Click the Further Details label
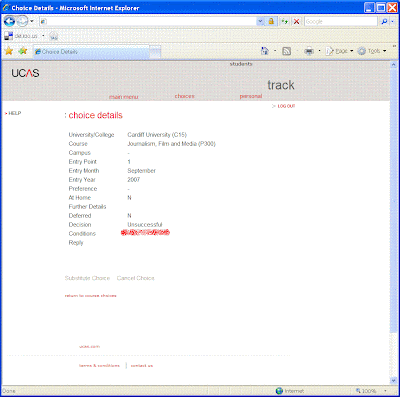 (87, 207)
